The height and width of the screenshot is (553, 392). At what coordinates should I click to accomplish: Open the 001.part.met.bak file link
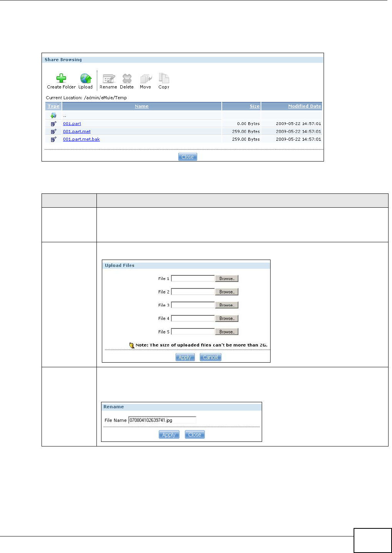(81, 139)
